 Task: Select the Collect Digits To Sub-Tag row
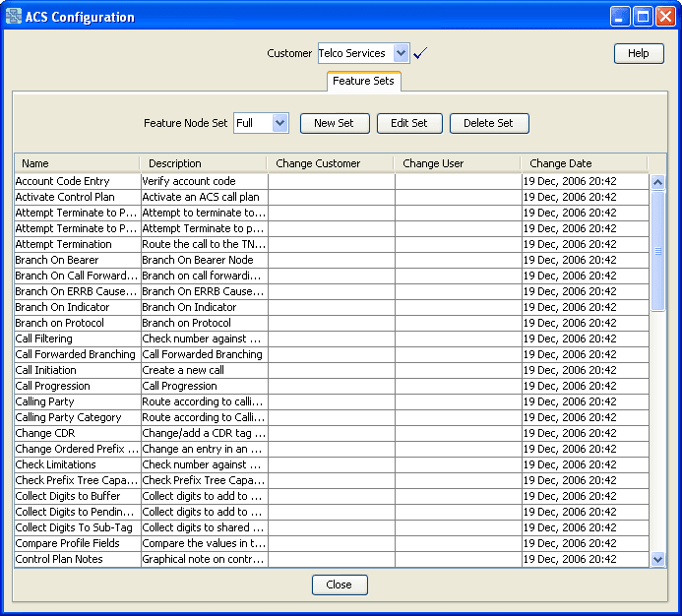332,527
